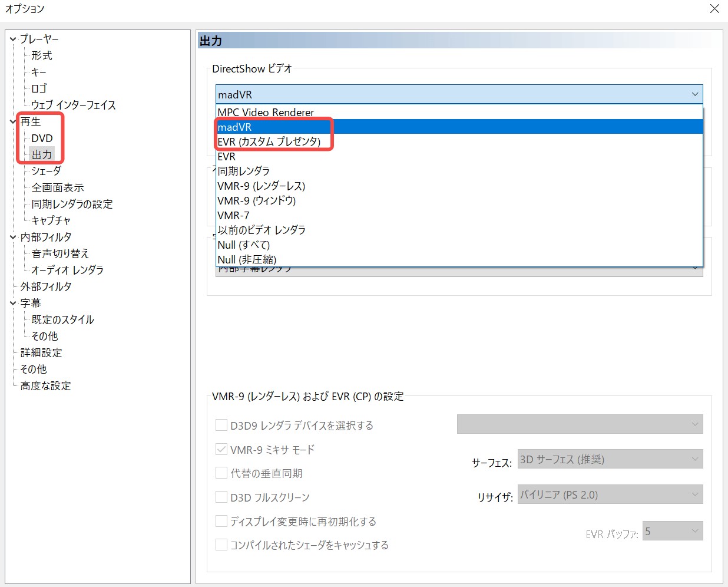This screenshot has width=728, height=587.
Task: Select 以前のビデオ レンダラ option
Action: coord(459,230)
